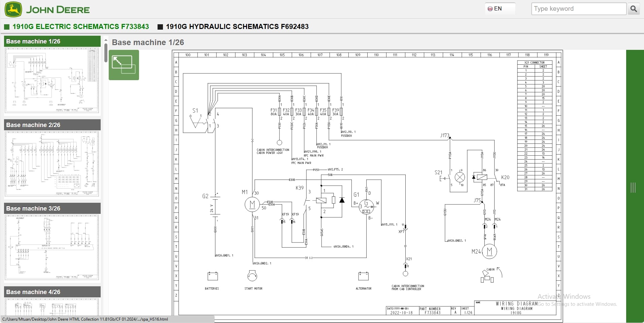Click the FROM CAB CONTROLLER label
This screenshot has height=323, width=644.
click(406, 289)
